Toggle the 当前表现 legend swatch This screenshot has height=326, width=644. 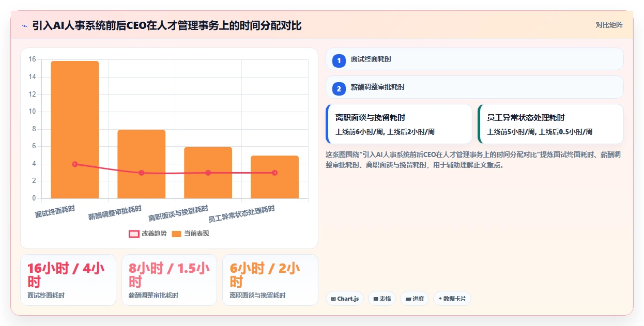pyautogui.click(x=177, y=234)
